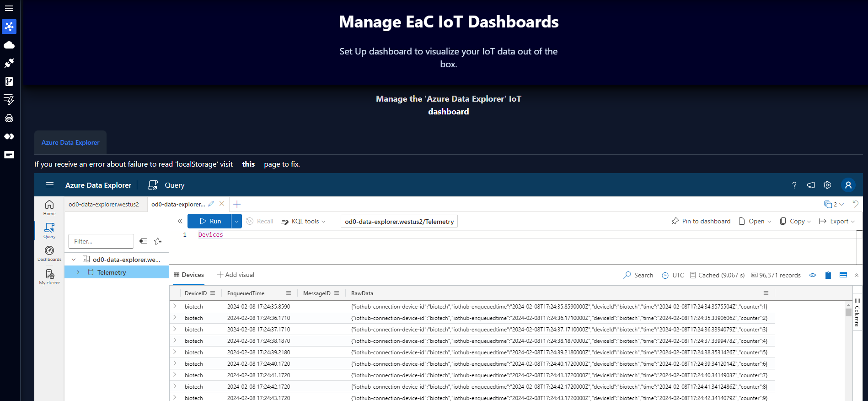Click the undo arrow near tab counter
The width and height of the screenshot is (868, 401).
855,204
